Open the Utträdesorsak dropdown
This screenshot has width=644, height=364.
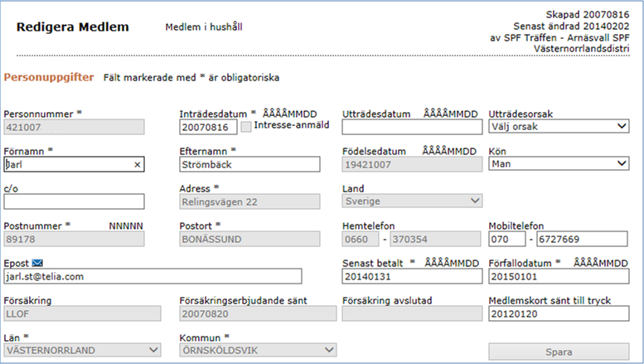click(559, 126)
